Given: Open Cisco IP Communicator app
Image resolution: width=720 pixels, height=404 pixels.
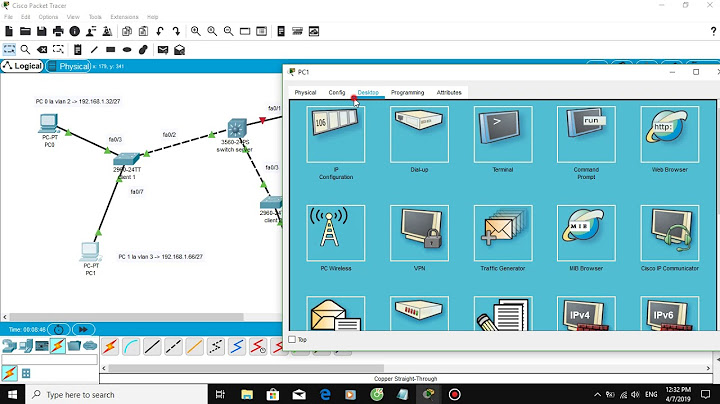Looking at the screenshot, I should click(x=670, y=233).
